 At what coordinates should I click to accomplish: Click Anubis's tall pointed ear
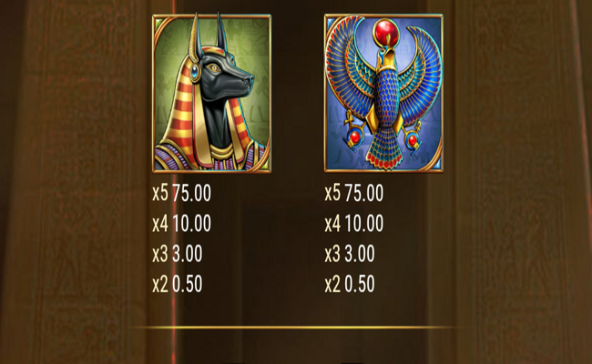click(195, 37)
